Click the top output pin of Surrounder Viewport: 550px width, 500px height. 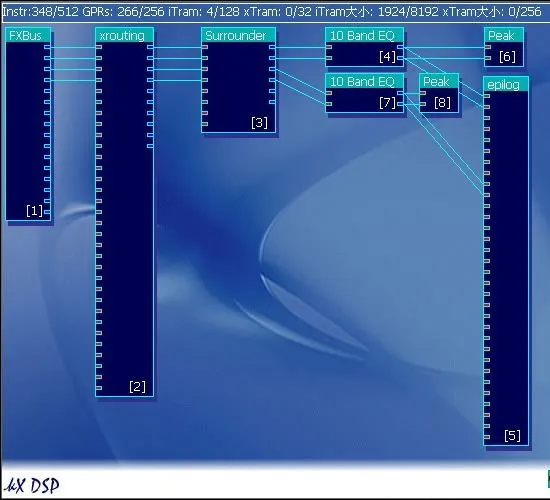tap(272, 47)
